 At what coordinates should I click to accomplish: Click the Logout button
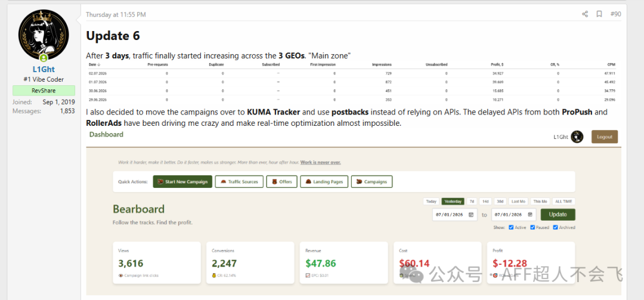click(x=605, y=137)
